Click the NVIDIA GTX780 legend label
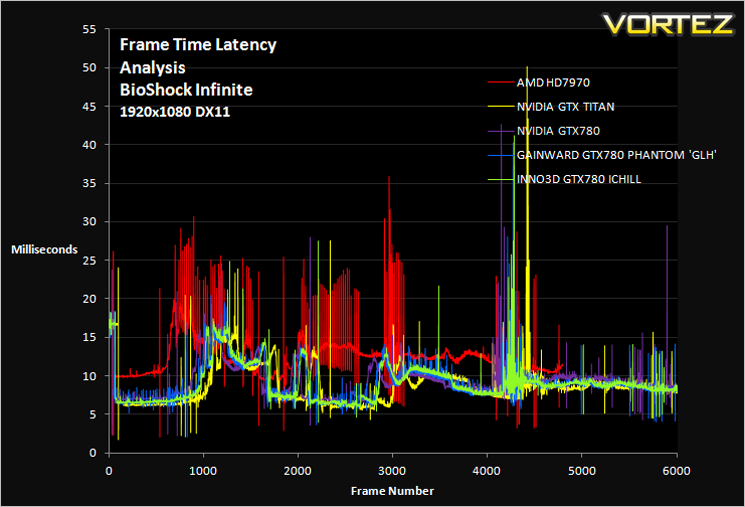The height and width of the screenshot is (507, 745). coord(558,131)
